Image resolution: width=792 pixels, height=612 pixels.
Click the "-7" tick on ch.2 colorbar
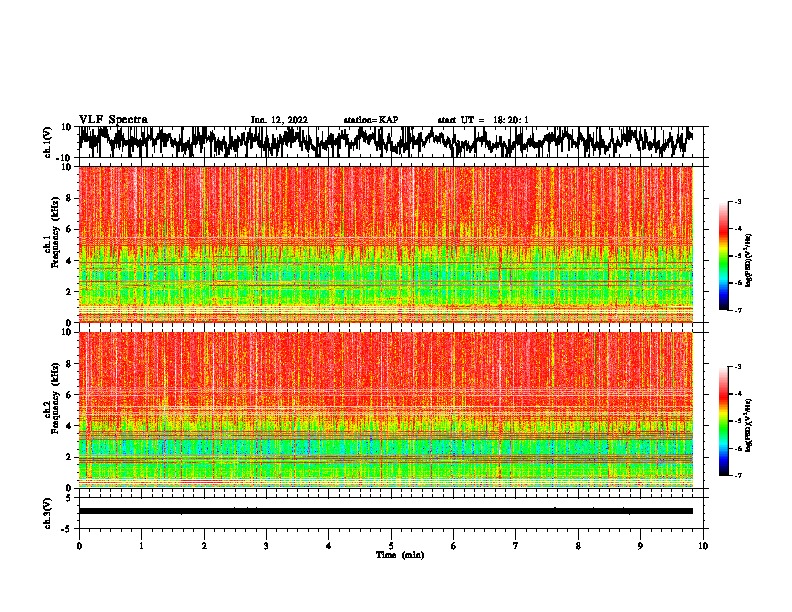(x=738, y=475)
